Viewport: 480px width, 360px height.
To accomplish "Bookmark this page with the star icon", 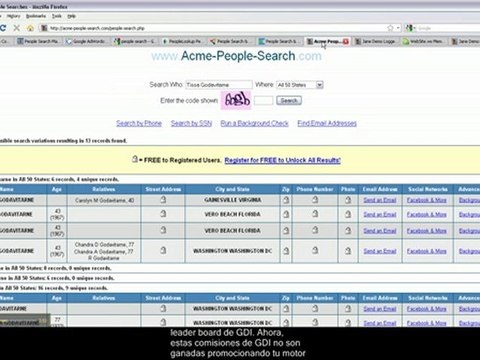I will 390,28.
